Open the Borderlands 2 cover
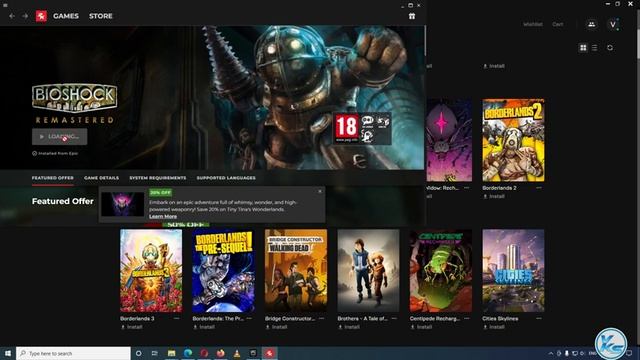The width and height of the screenshot is (640, 360). click(x=513, y=140)
